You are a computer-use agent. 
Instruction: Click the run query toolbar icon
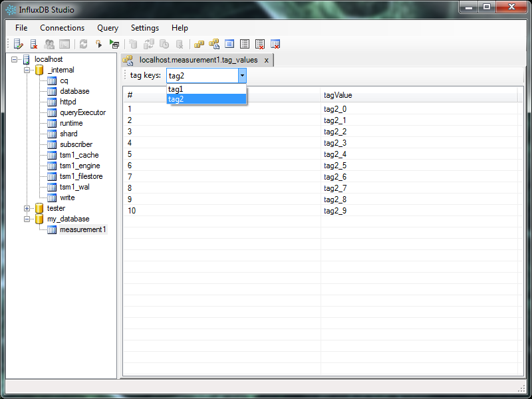[114, 44]
